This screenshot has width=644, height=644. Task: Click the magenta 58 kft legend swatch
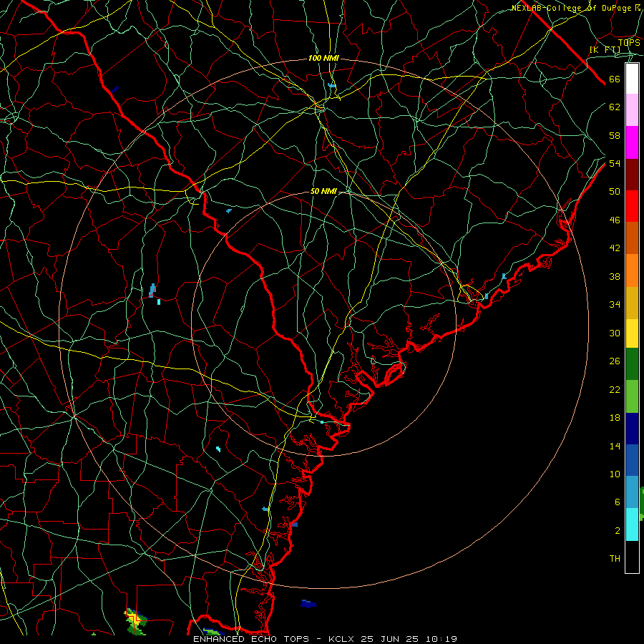pyautogui.click(x=632, y=142)
